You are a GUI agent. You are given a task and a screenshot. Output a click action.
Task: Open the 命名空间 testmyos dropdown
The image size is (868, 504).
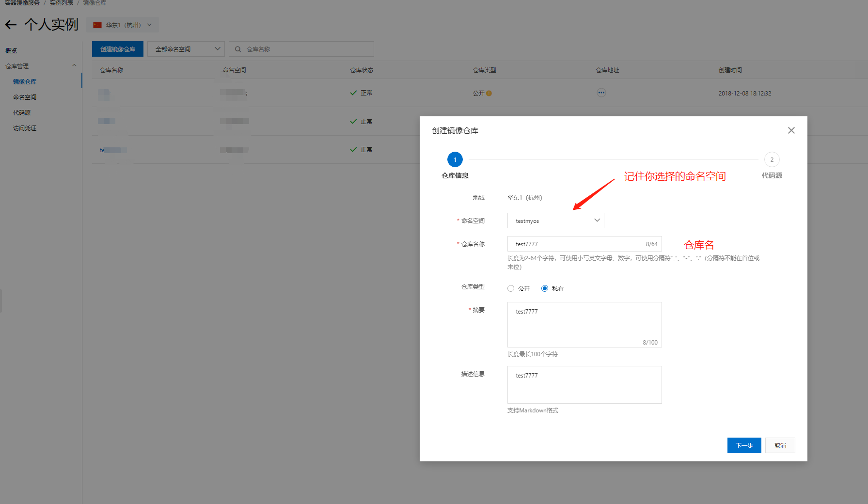click(x=556, y=220)
